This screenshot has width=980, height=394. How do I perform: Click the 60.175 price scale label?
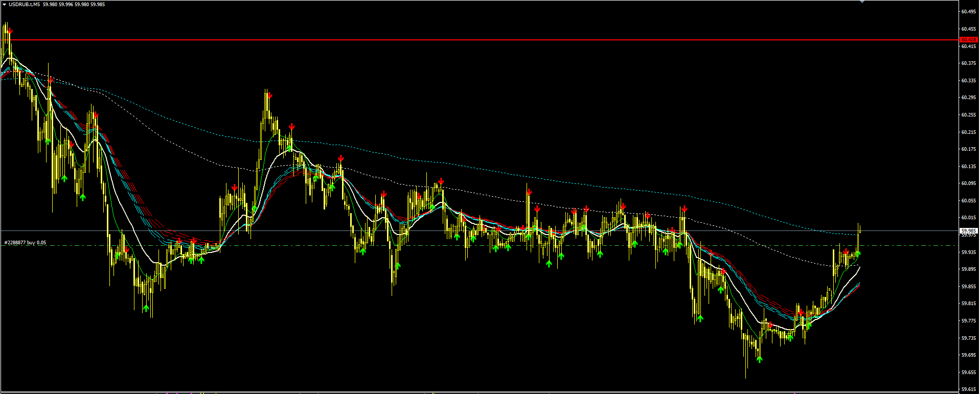[968, 149]
